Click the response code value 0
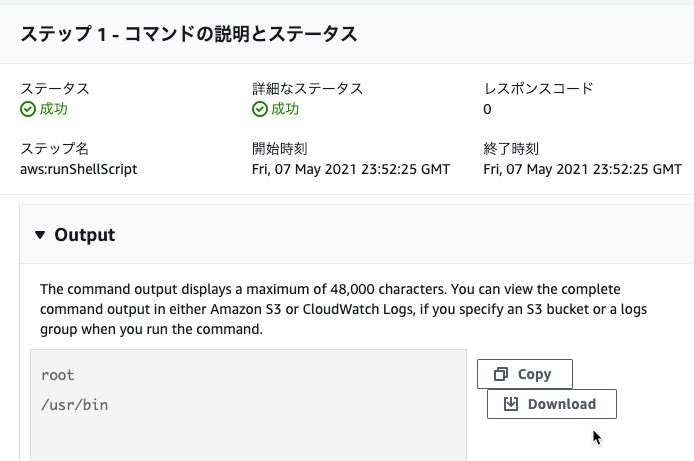The image size is (694, 461). point(487,109)
